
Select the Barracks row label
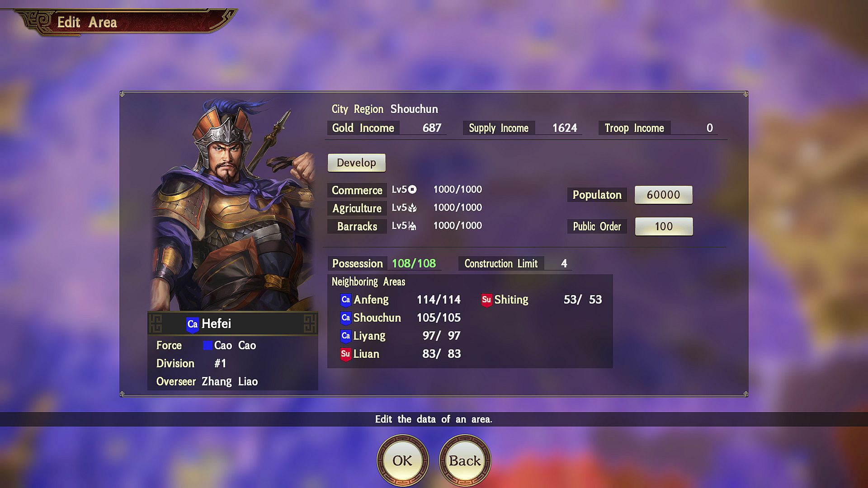(357, 226)
